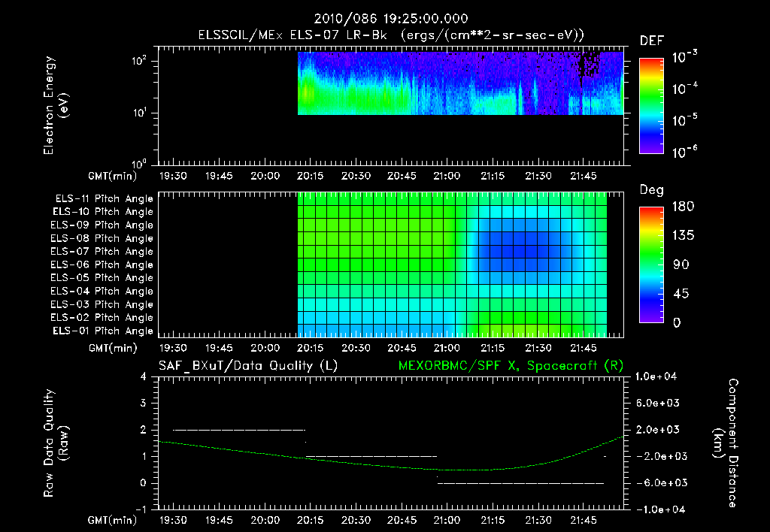This screenshot has width=770, height=532.
Task: Select the ELS-07 Pitch Angle row label
Action: click(x=102, y=251)
